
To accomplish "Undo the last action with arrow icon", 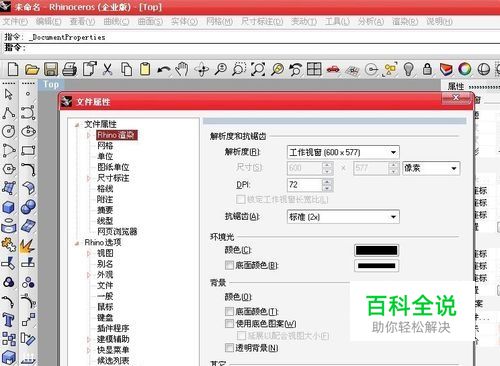I will pos(164,70).
